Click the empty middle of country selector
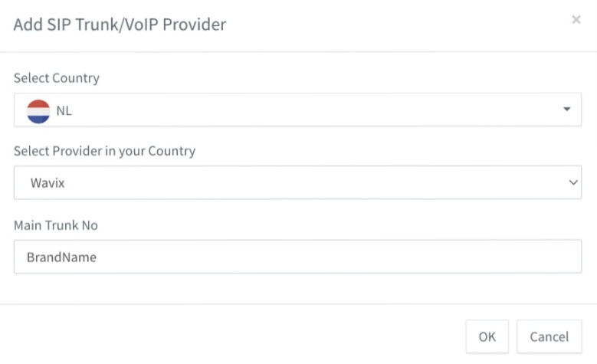Viewport: 597px width, 364px height. coord(307,110)
